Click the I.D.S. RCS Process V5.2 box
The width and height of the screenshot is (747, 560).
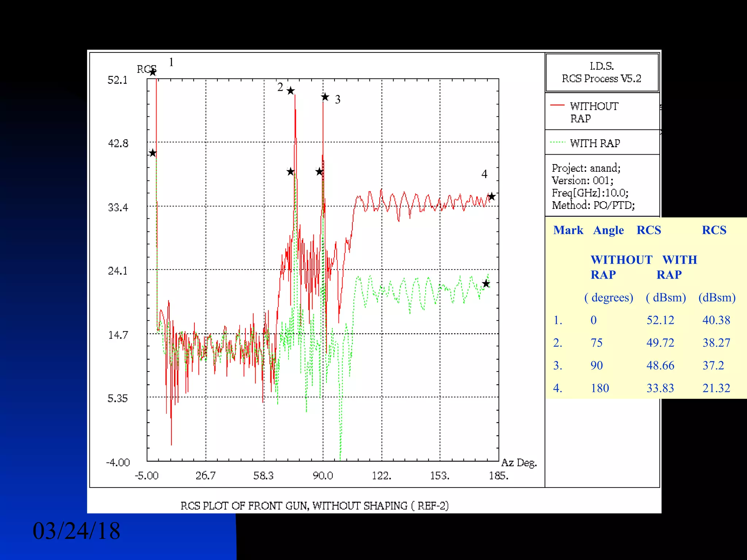click(x=601, y=72)
